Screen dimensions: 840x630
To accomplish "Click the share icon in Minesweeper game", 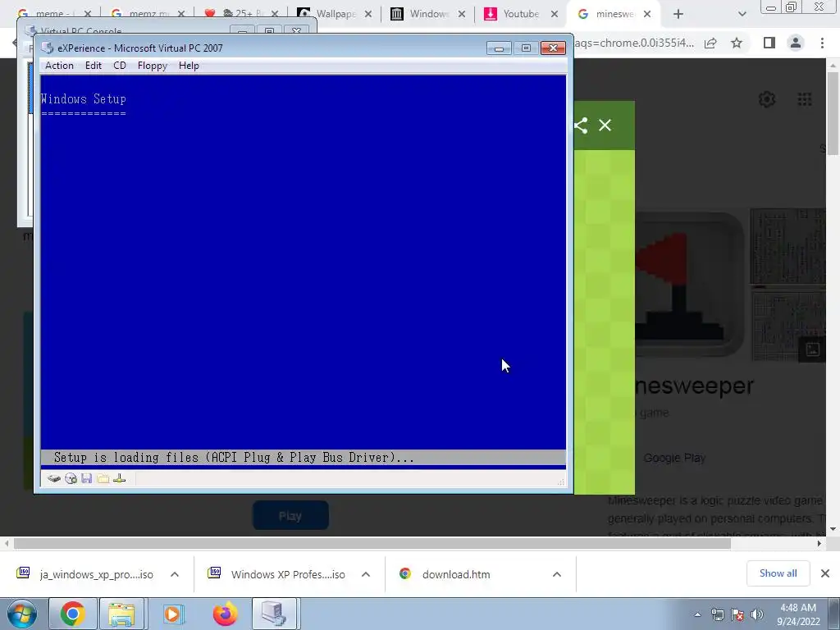I will point(581,126).
